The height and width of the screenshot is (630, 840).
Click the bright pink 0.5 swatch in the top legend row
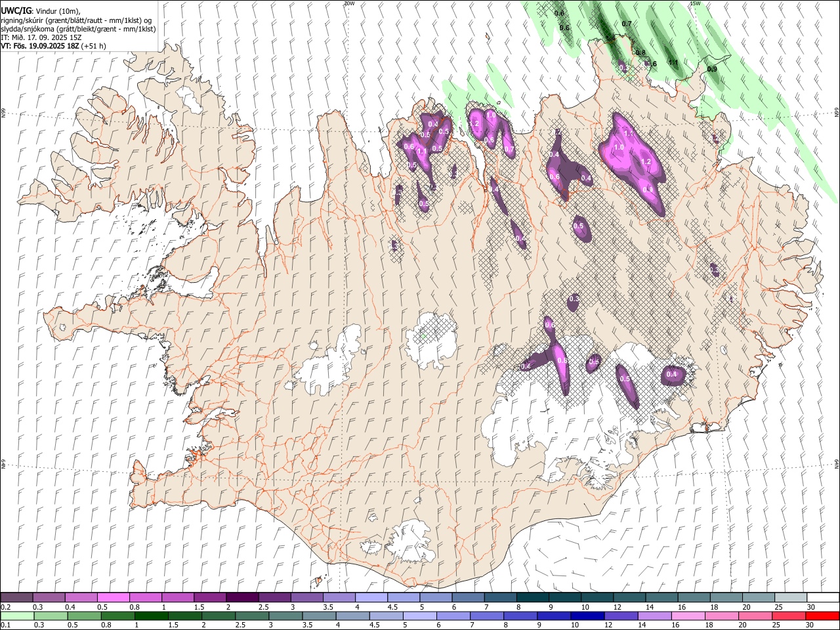[x=114, y=597]
